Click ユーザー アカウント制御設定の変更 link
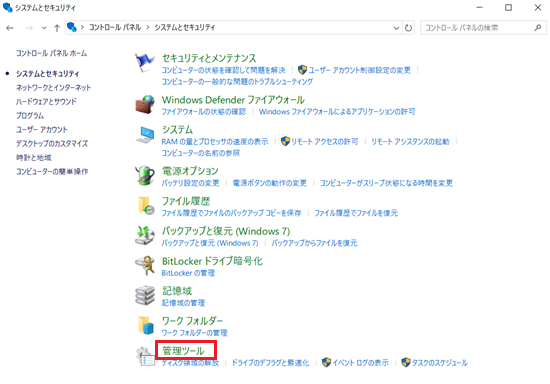This screenshot has width=550, height=384. (359, 70)
